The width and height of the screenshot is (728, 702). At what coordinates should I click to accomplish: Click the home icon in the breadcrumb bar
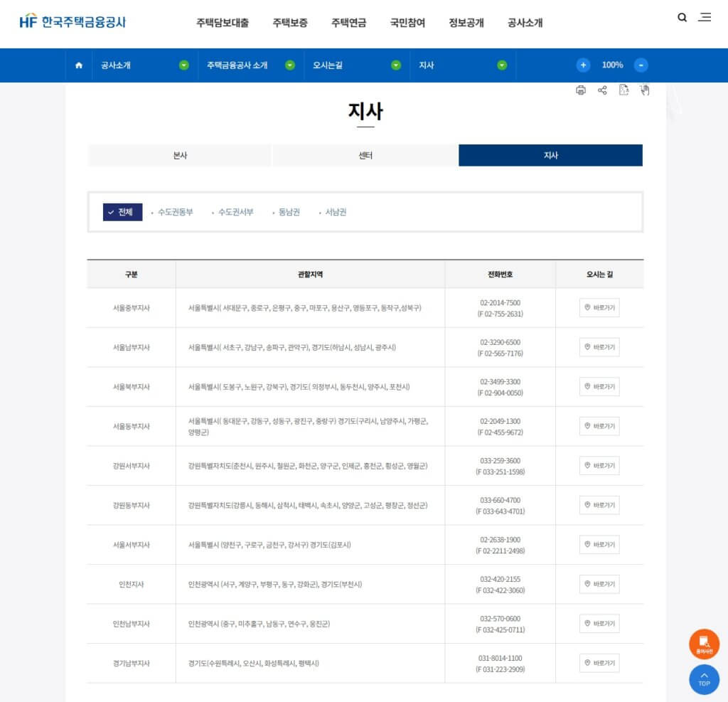[78, 65]
